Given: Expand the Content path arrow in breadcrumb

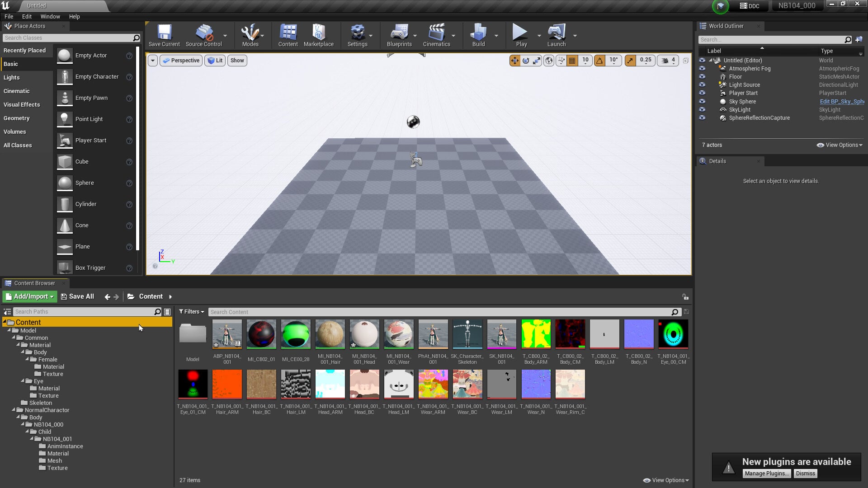Looking at the screenshot, I should tap(170, 297).
